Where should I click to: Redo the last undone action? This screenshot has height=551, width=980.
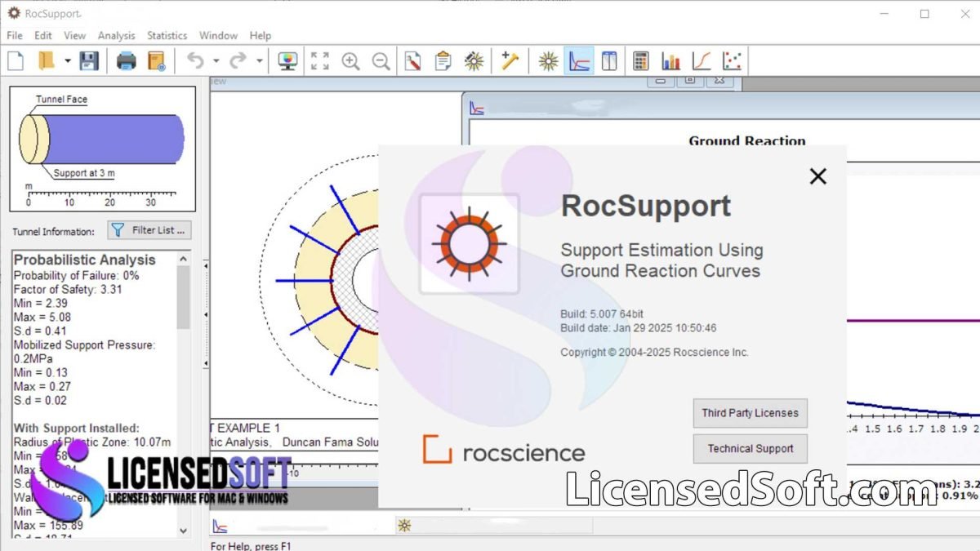[238, 61]
